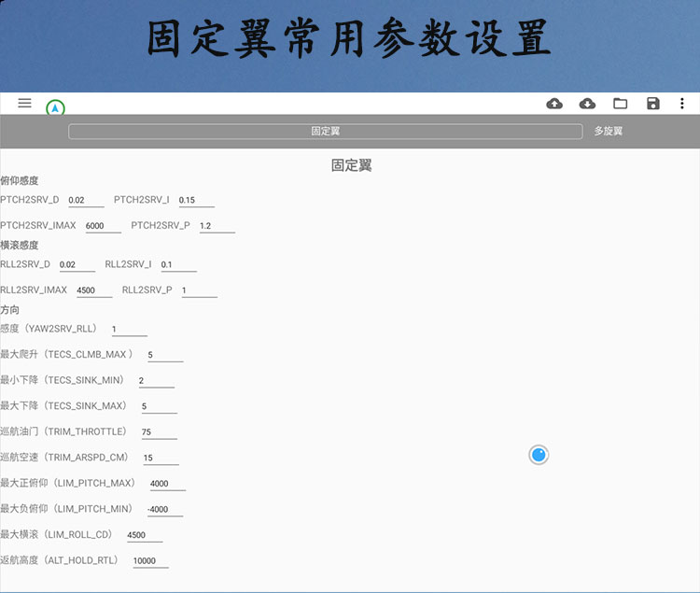Edit the YAW2SRV_RLL value field
The height and width of the screenshot is (593, 700).
[x=129, y=330]
